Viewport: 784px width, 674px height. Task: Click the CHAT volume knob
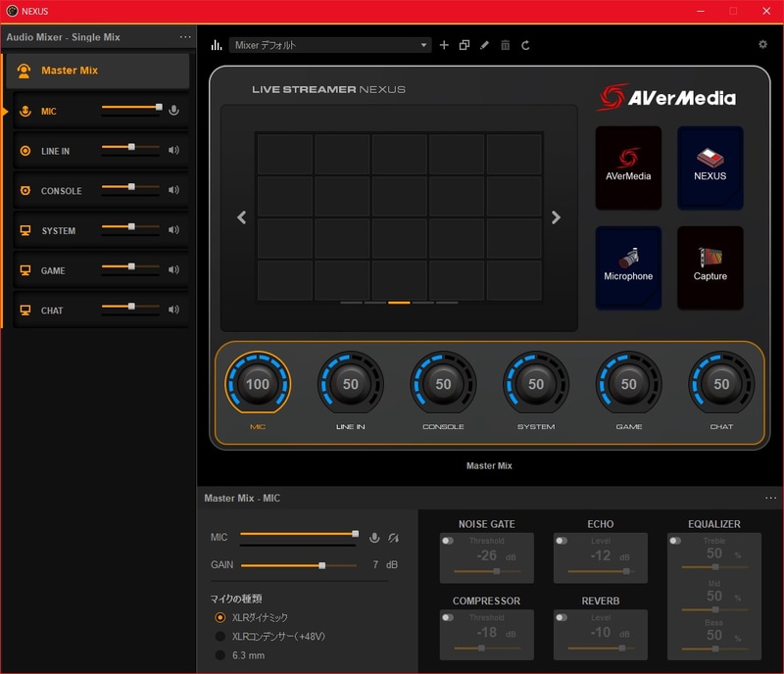tap(721, 385)
